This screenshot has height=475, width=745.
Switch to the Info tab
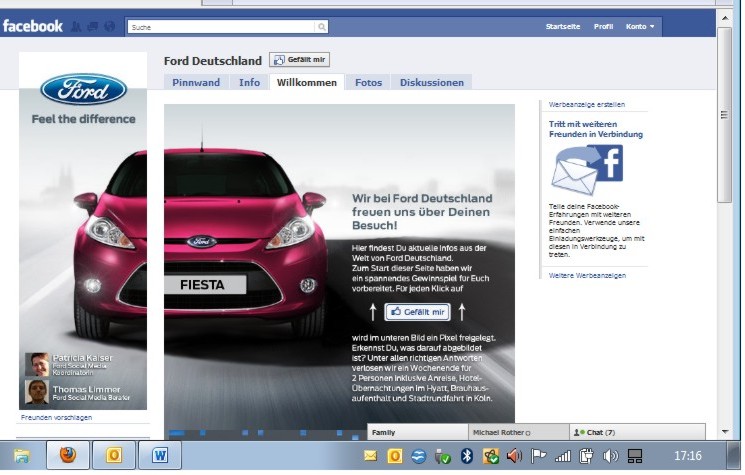249,82
